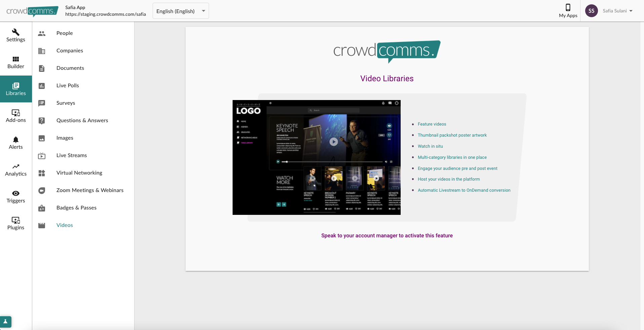
Task: Click the staging.crowdcomms.com/safia URL
Action: tap(106, 14)
